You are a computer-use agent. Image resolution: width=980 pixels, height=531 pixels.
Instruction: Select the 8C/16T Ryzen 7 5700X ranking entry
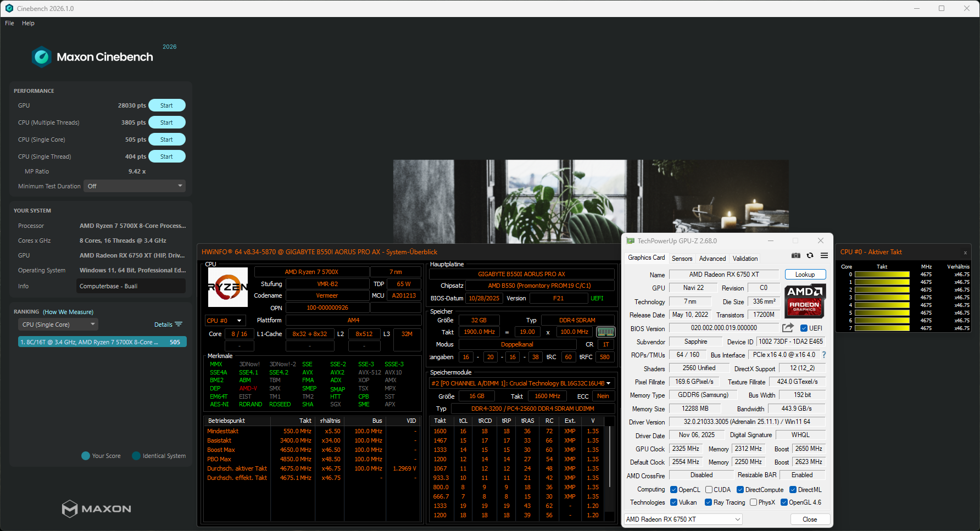click(102, 342)
